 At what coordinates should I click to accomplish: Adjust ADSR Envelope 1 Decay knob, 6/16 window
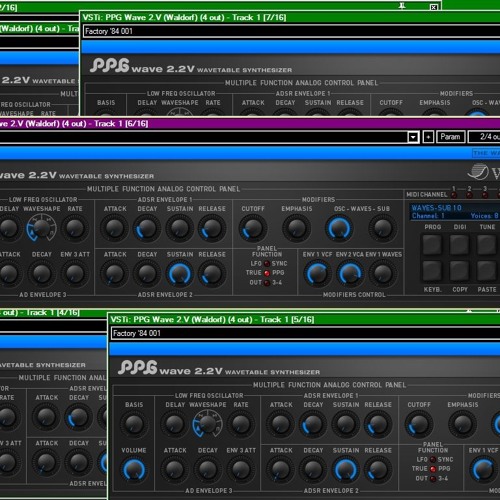[x=147, y=228]
